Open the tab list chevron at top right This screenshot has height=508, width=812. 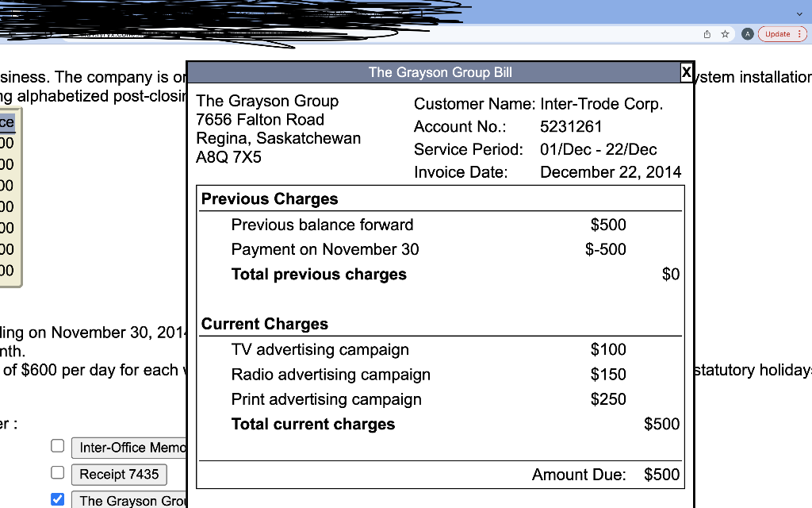pyautogui.click(x=801, y=13)
